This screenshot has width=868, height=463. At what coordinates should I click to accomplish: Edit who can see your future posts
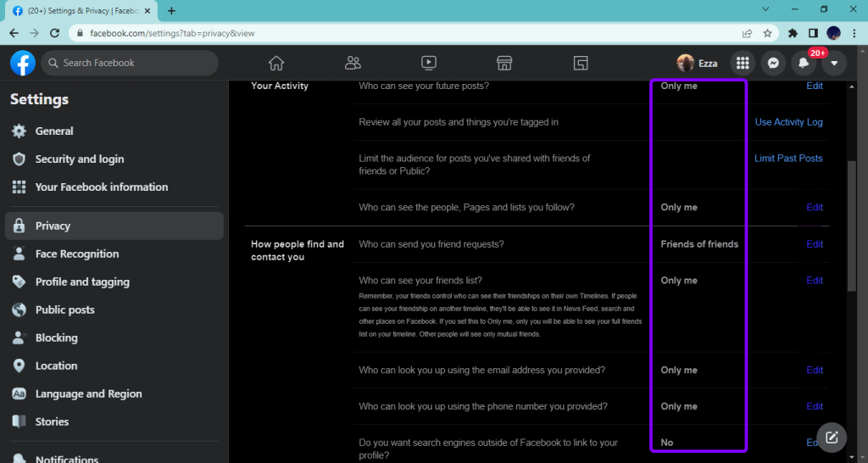[815, 86]
